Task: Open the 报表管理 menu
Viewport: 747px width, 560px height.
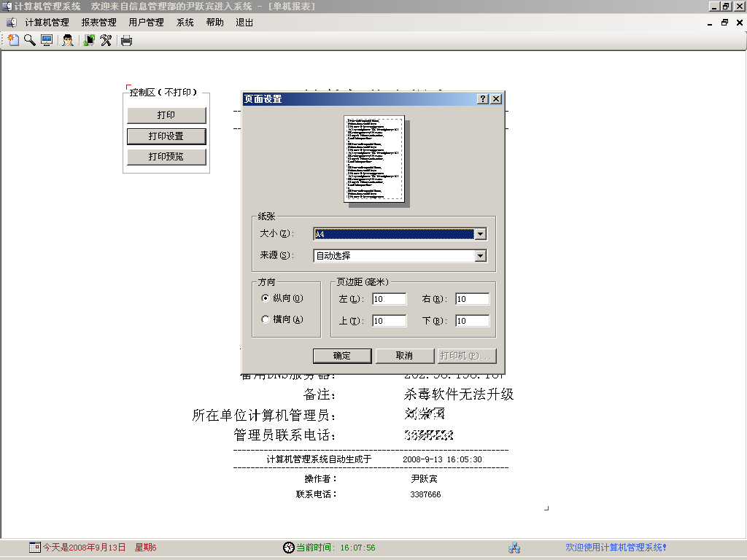Action: click(x=98, y=23)
